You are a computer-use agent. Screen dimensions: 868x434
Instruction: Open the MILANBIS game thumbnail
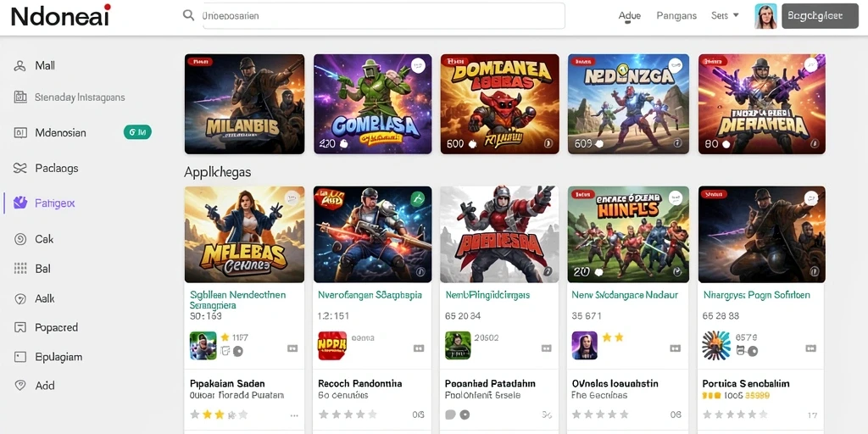(x=244, y=104)
